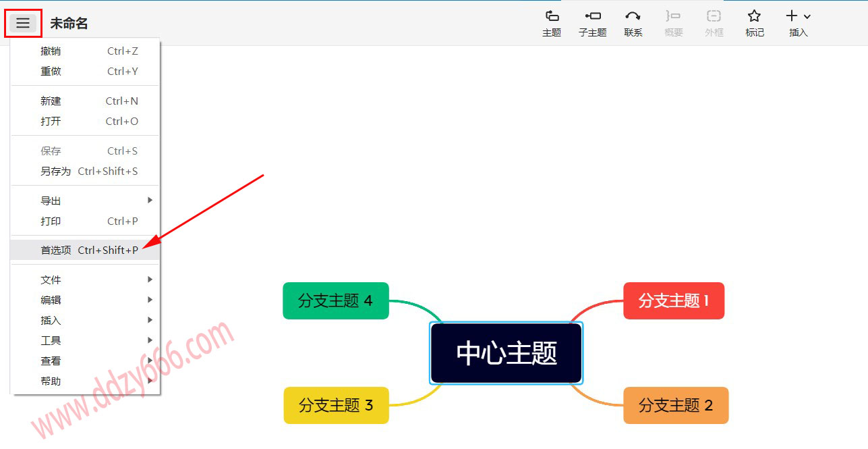Open the 插入 plus dropdown
The width and height of the screenshot is (868, 449).
pyautogui.click(x=798, y=23)
